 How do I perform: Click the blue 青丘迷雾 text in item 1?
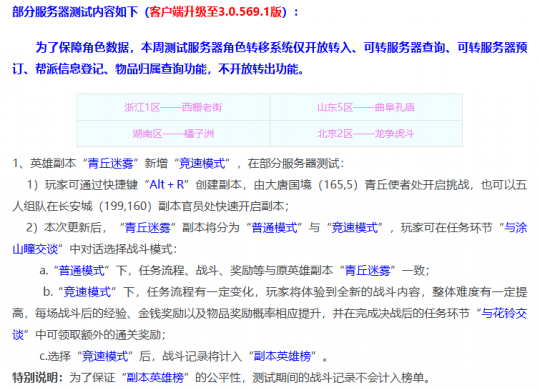[x=111, y=163]
